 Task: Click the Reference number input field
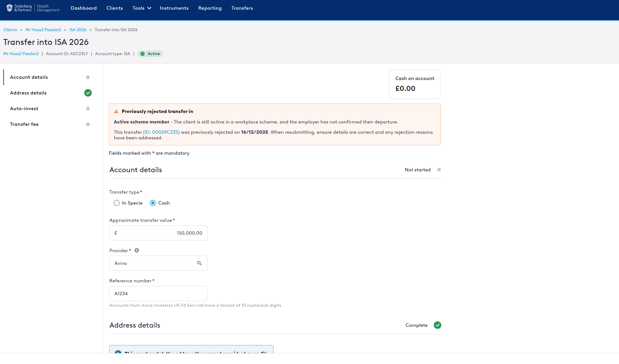pyautogui.click(x=158, y=293)
